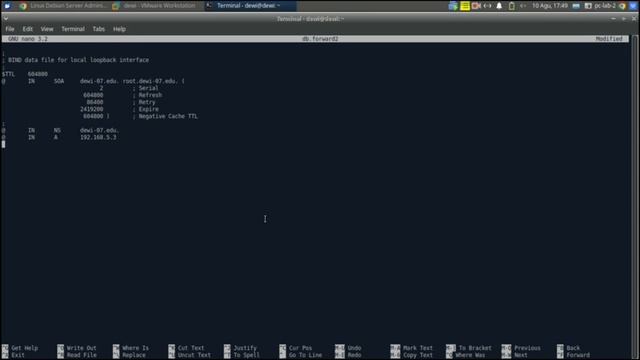The width and height of the screenshot is (640, 360).
Task: Click the Read File shortcut label
Action: 82,355
